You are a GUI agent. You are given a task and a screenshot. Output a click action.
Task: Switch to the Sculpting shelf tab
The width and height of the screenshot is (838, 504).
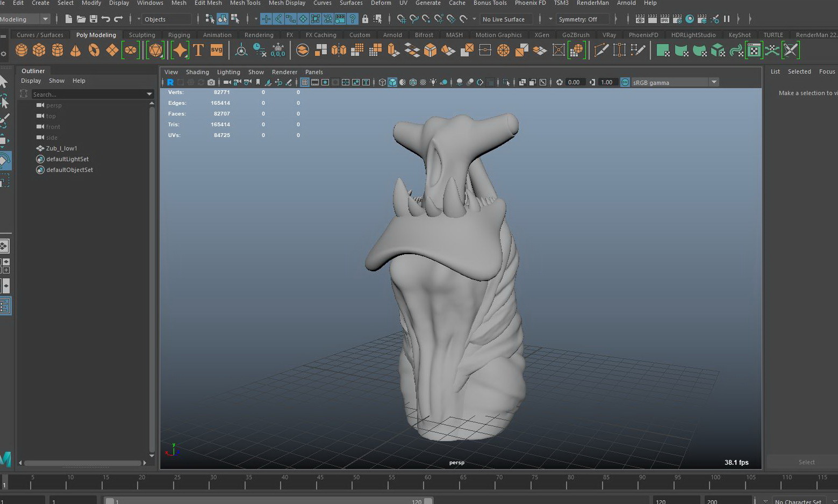(142, 35)
